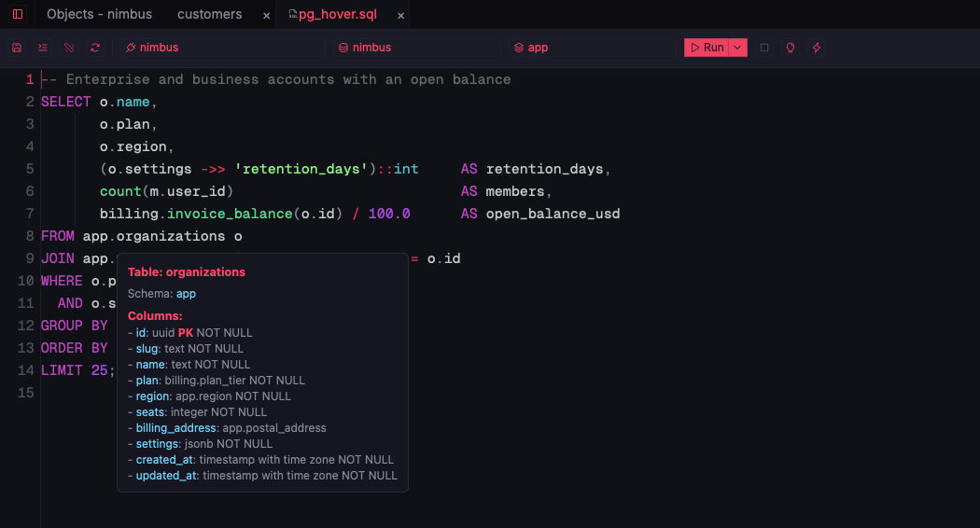Click the 'id' column in tooltip
Image resolution: width=980 pixels, height=528 pixels.
tap(141, 333)
